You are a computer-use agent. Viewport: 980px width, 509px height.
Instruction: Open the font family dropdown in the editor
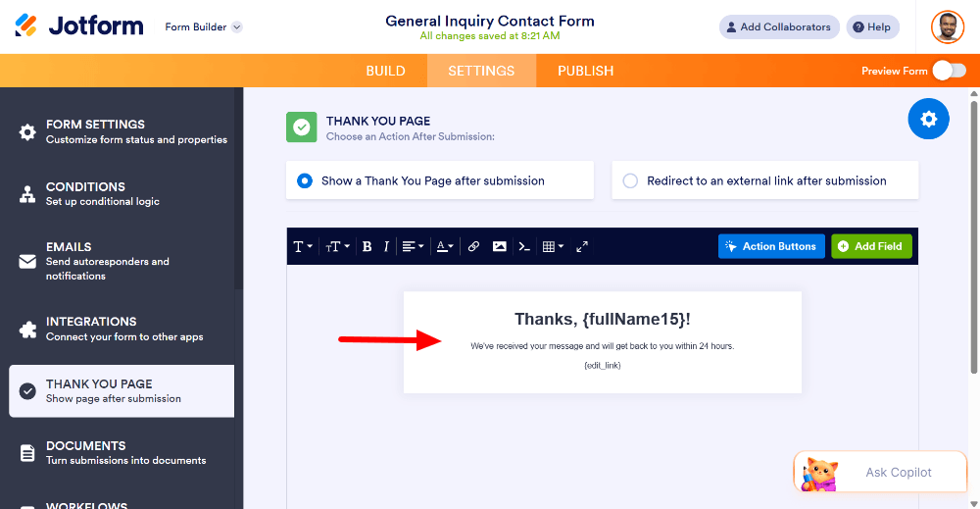click(x=303, y=246)
